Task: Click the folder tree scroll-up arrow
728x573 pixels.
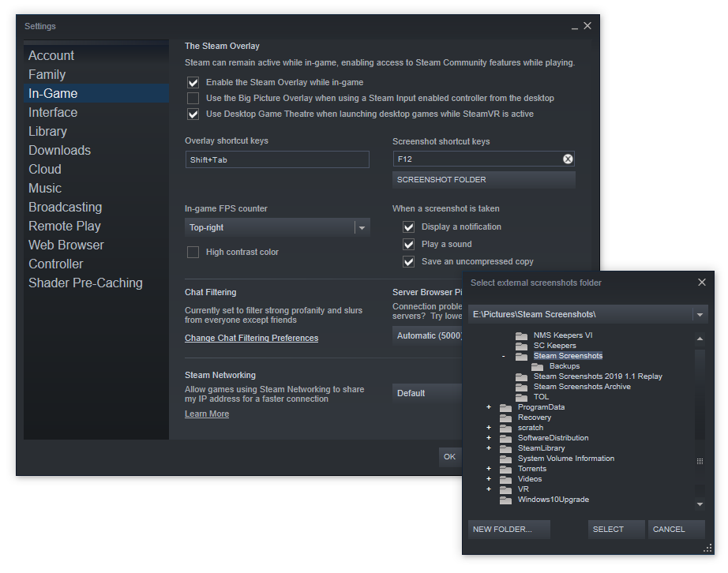Action: point(700,339)
